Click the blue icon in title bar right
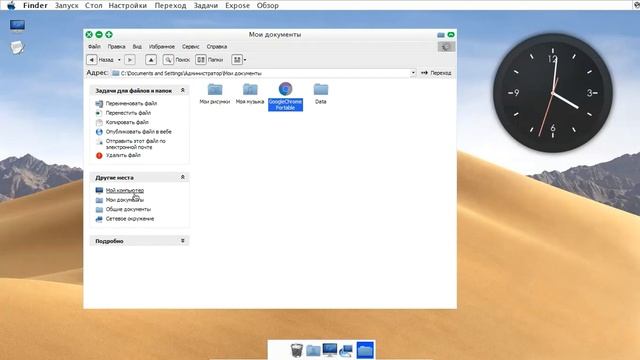This screenshot has height=360, width=640. (441, 35)
